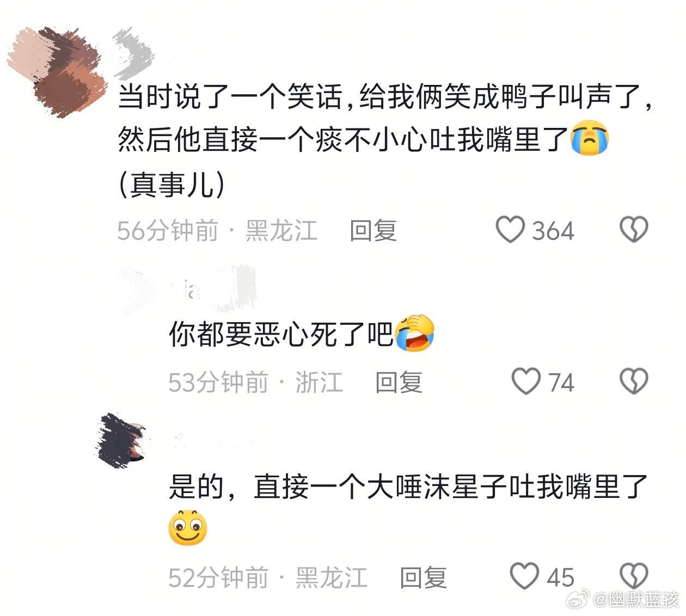Reply to the 56分钟前 comment
The image size is (686, 616).
pyautogui.click(x=373, y=230)
